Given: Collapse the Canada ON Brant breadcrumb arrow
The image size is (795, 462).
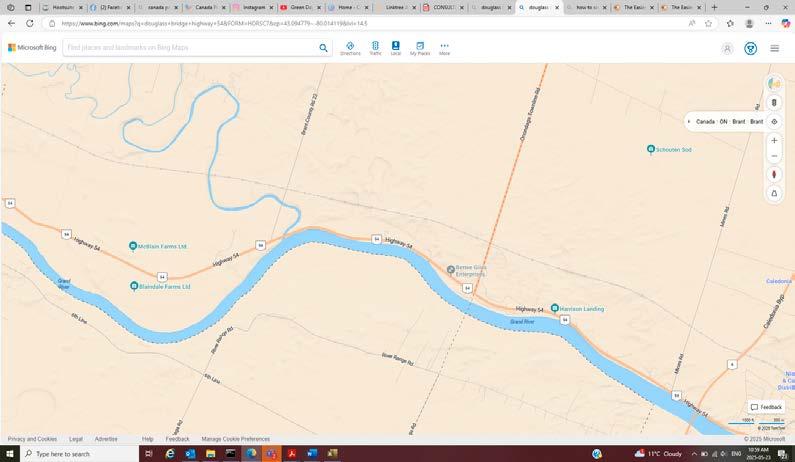Looking at the screenshot, I should coord(689,122).
